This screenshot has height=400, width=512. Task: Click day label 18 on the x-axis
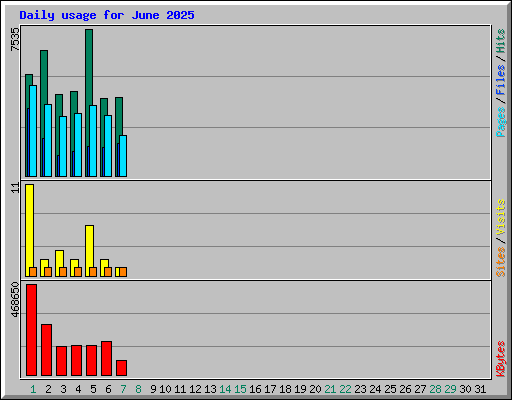click(x=285, y=389)
